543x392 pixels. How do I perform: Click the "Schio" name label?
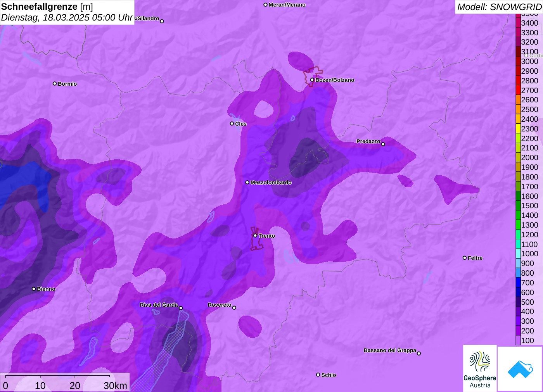point(329,375)
